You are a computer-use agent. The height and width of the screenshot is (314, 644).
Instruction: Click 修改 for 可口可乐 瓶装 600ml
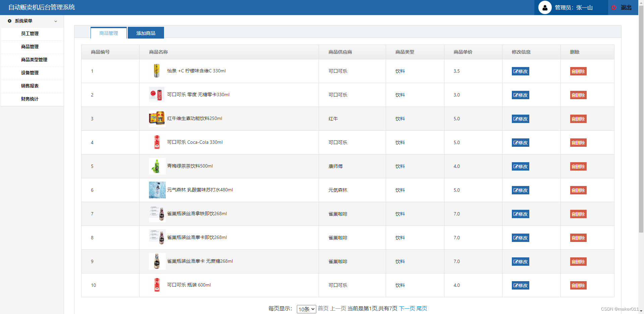tap(521, 286)
